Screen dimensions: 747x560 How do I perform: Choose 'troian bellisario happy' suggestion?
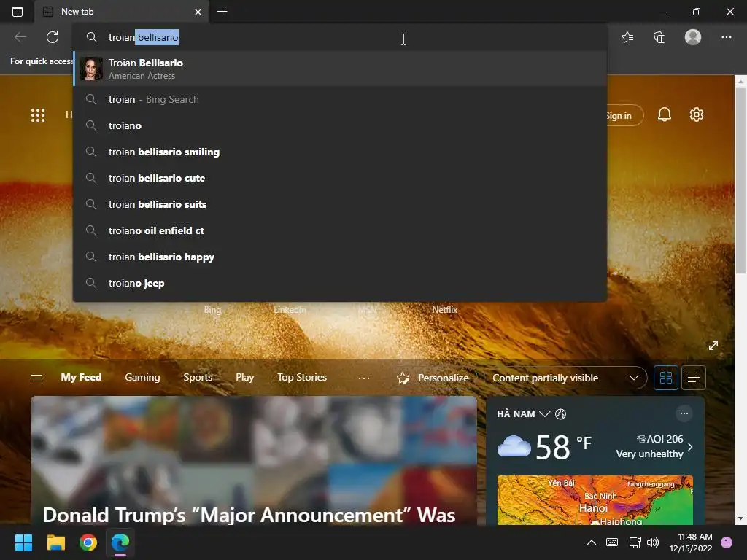click(x=340, y=257)
